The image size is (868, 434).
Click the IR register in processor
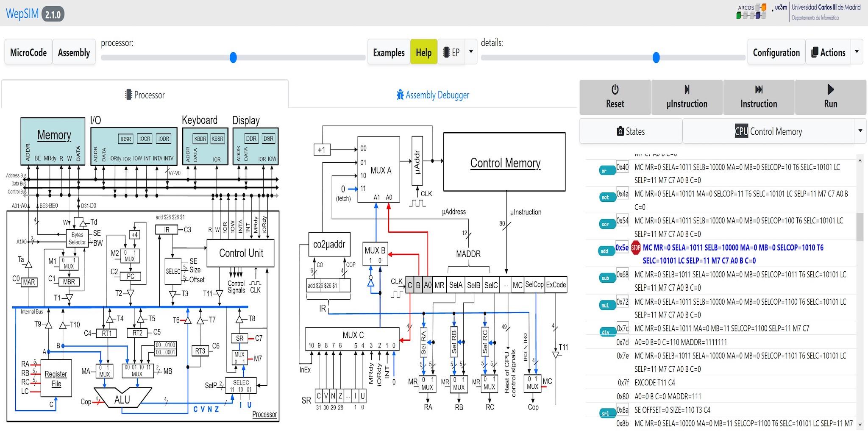click(167, 230)
